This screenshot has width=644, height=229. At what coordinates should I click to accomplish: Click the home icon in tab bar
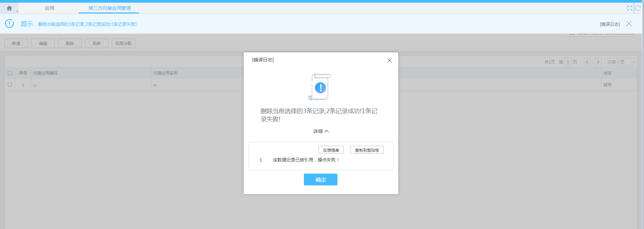pyautogui.click(x=9, y=8)
